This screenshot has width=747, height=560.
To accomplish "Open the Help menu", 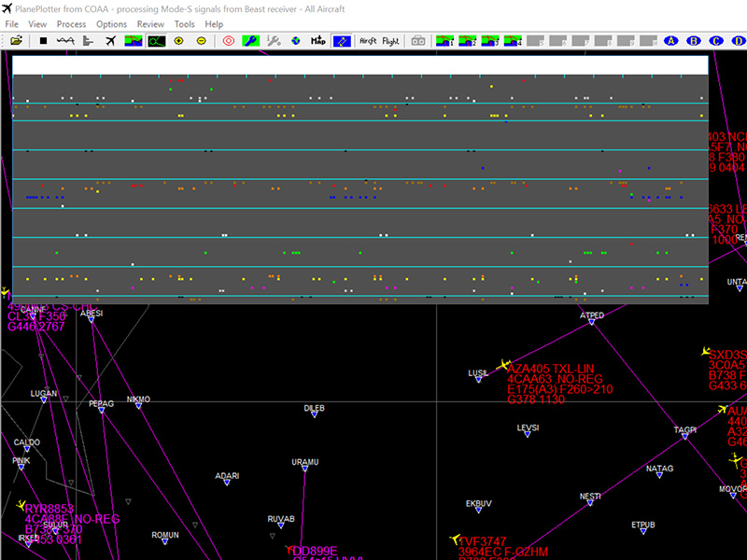I will tap(214, 24).
